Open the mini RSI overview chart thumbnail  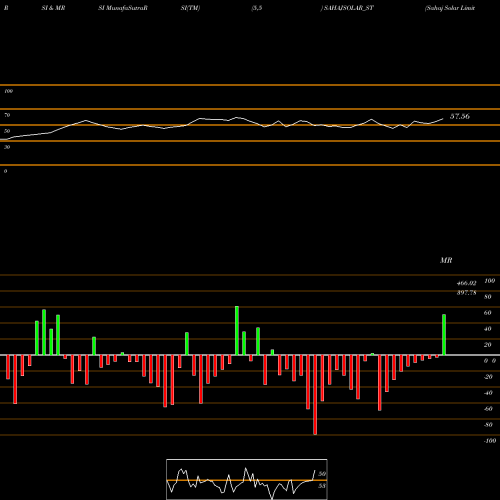point(247,479)
